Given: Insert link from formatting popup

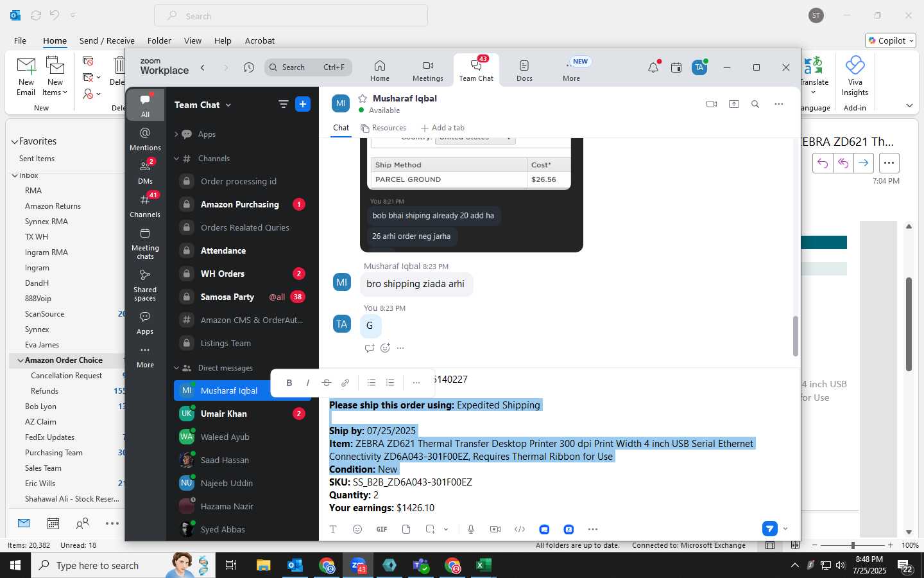Looking at the screenshot, I should (345, 383).
